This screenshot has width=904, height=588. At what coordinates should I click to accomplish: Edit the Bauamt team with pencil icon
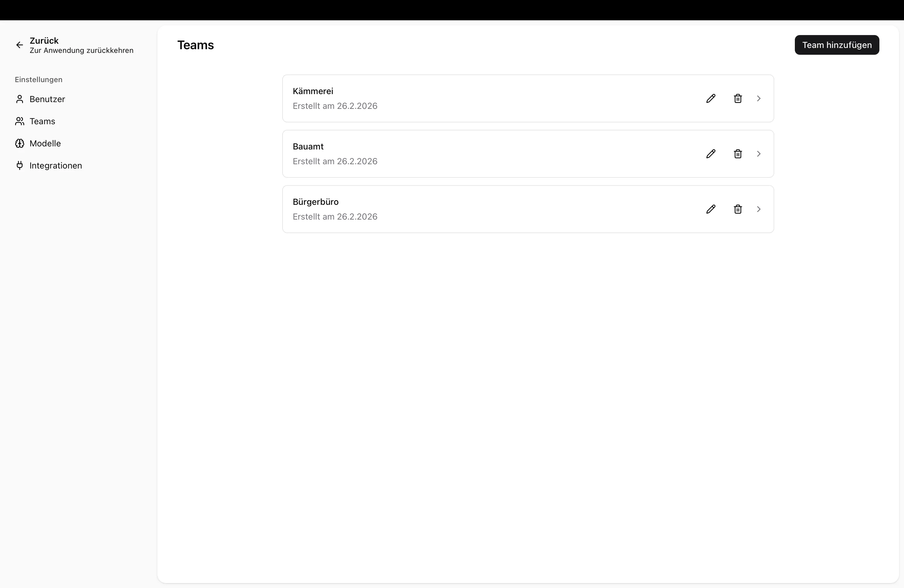(x=711, y=154)
